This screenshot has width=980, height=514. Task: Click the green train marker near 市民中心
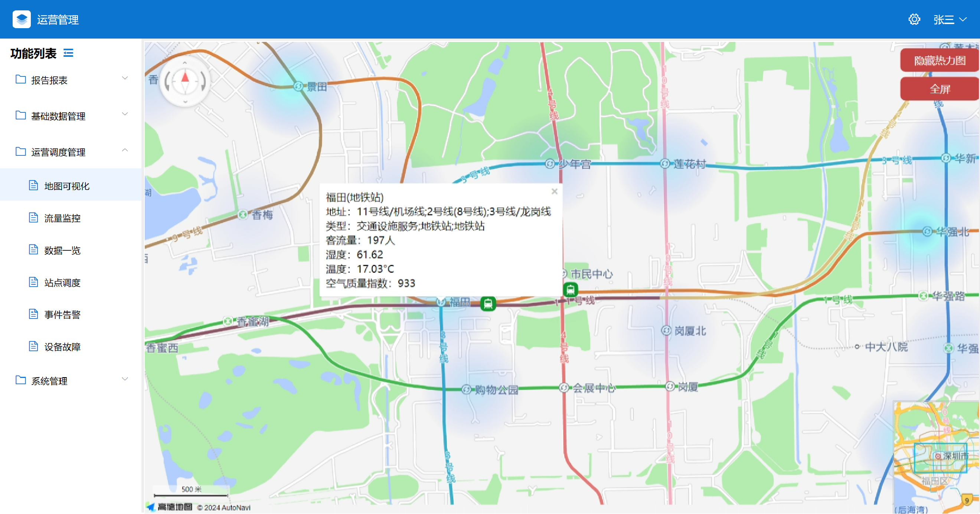(x=570, y=290)
